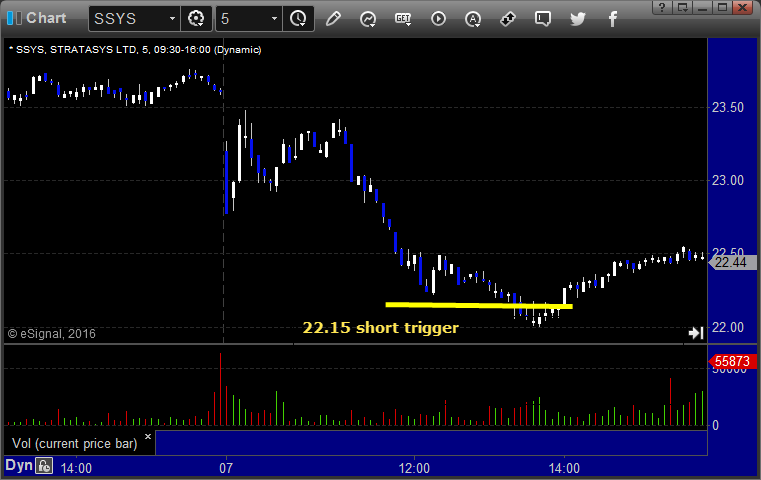Open help with the question mark button
Viewport: 761px width, 480px height.
click(662, 7)
